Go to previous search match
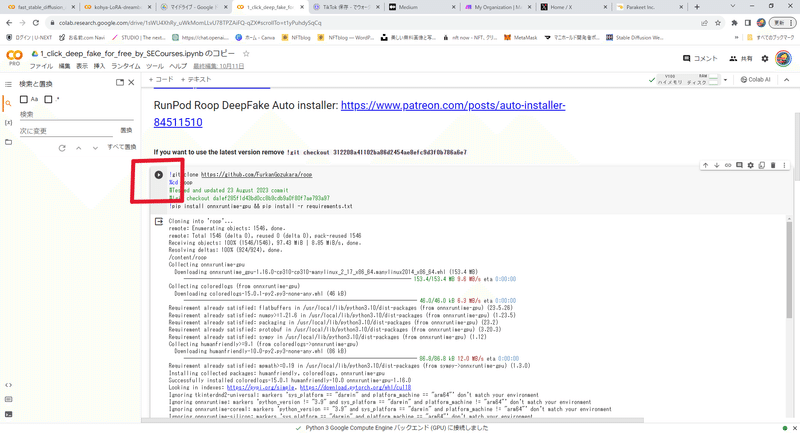This screenshot has width=800, height=433. [x=79, y=148]
